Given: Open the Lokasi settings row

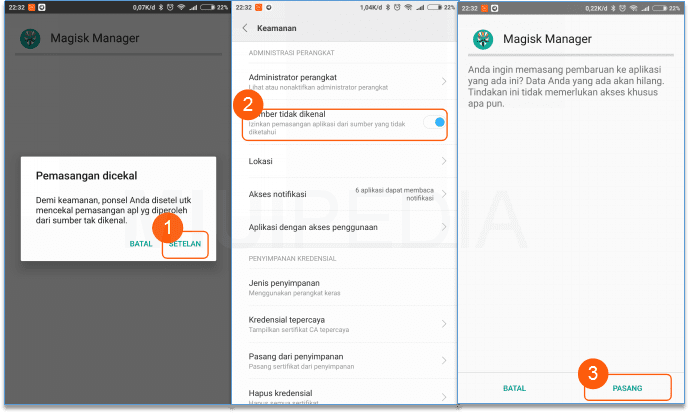Looking at the screenshot, I should coord(345,161).
